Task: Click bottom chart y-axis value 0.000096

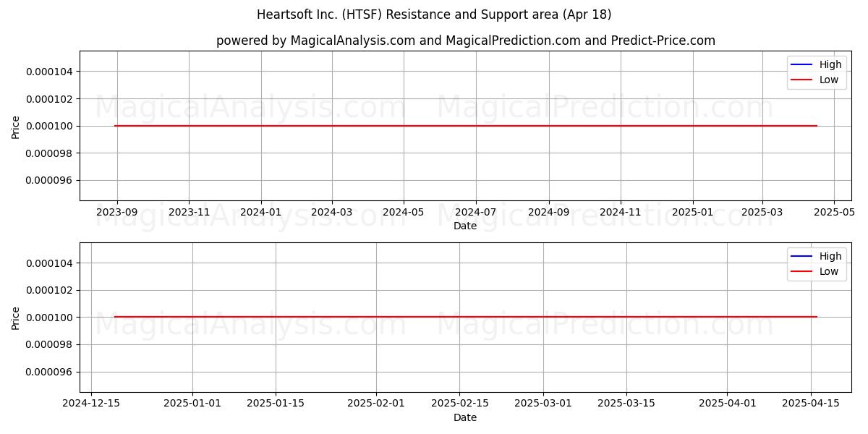Action: [x=49, y=372]
